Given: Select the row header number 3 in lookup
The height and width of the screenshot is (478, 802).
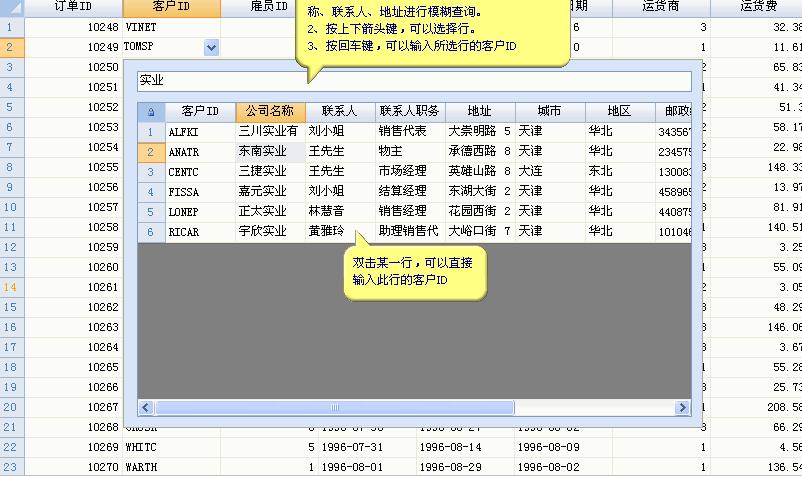Looking at the screenshot, I should click(x=151, y=172).
